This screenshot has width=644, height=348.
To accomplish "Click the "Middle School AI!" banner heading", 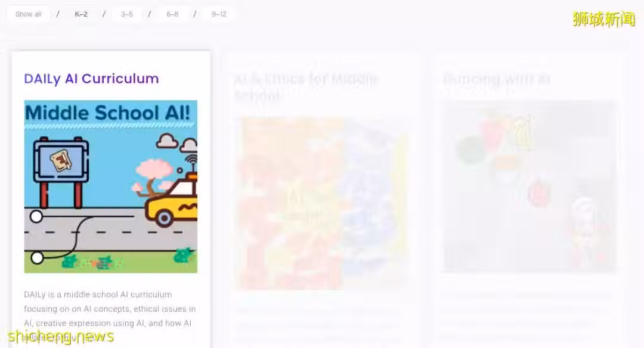I will point(107,113).
